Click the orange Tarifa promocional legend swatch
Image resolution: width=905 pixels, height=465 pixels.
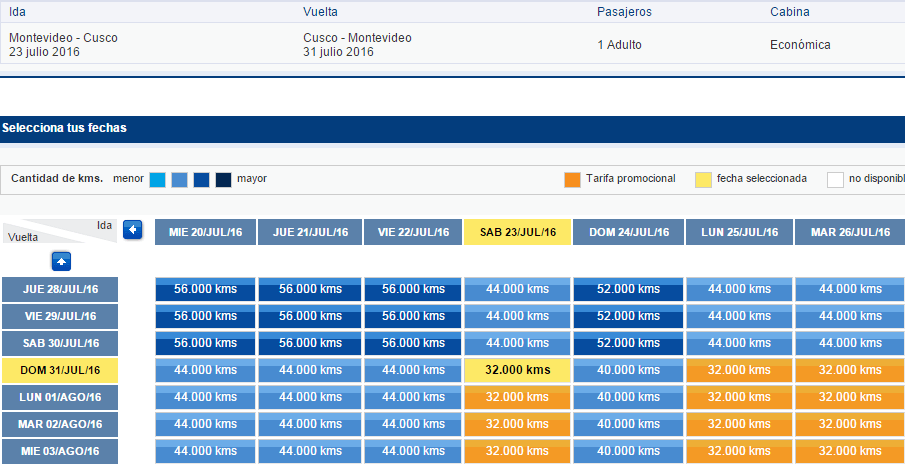573,180
